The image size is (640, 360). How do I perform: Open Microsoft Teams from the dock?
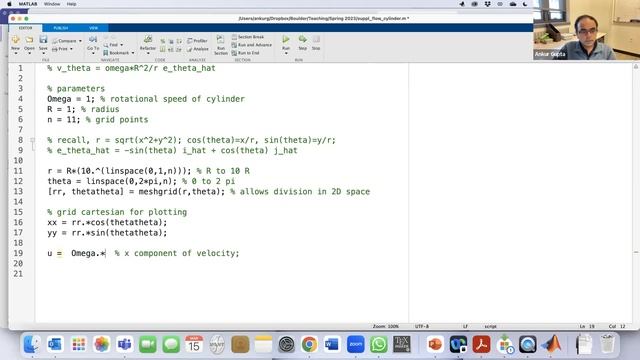124,344
